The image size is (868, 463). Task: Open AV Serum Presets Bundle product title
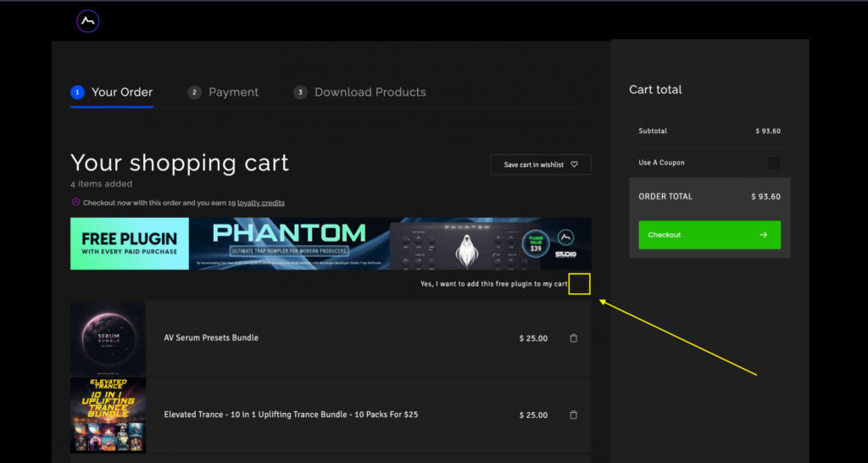pyautogui.click(x=211, y=337)
